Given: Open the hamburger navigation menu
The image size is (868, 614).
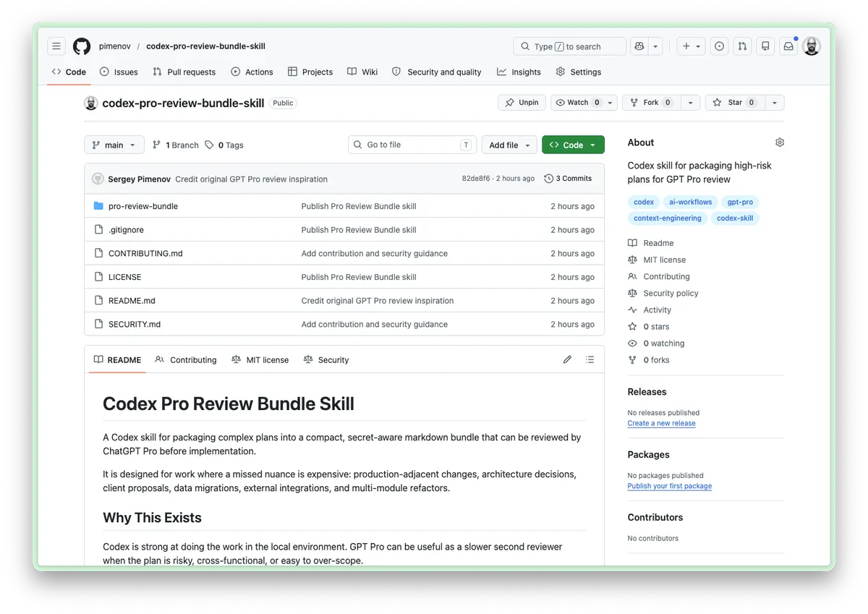Looking at the screenshot, I should (57, 46).
